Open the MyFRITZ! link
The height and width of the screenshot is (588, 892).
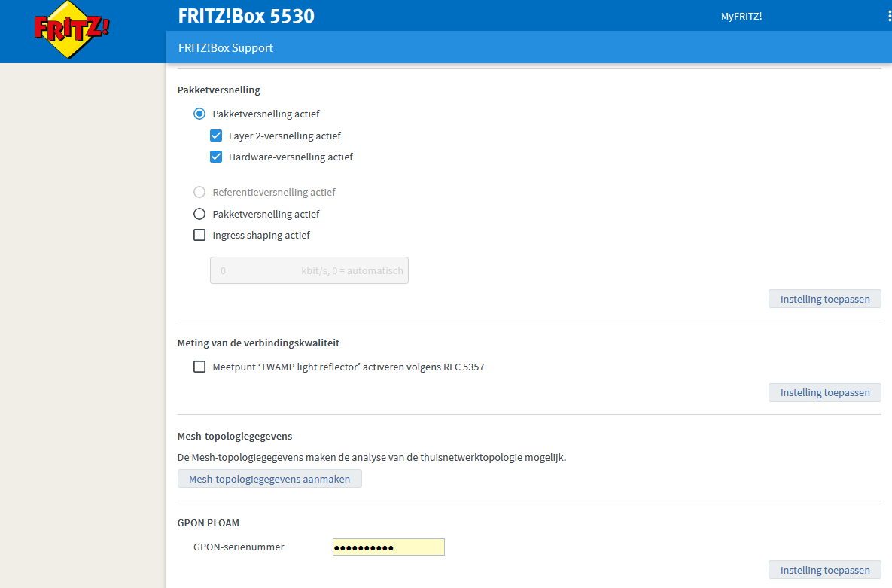point(741,16)
